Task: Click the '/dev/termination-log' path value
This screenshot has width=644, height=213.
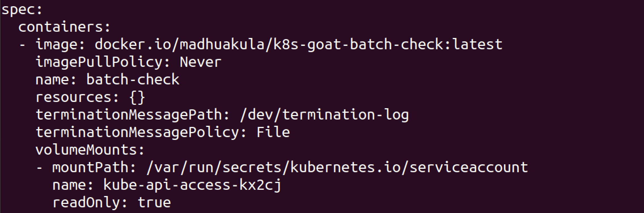Action: point(324,115)
